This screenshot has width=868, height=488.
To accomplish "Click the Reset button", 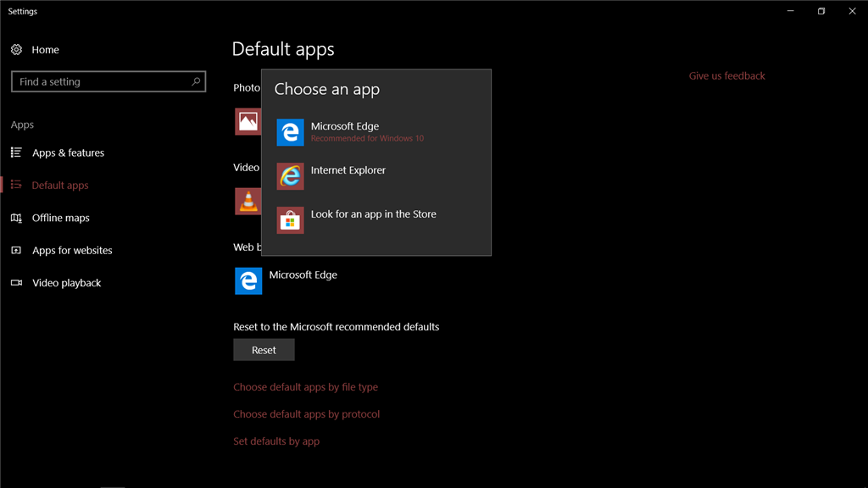I will 264,350.
